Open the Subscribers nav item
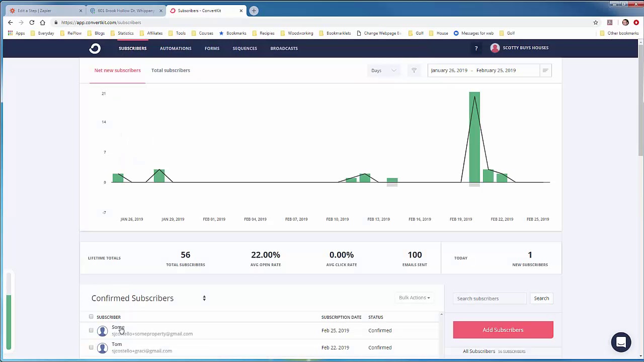The image size is (644, 362). click(133, 48)
